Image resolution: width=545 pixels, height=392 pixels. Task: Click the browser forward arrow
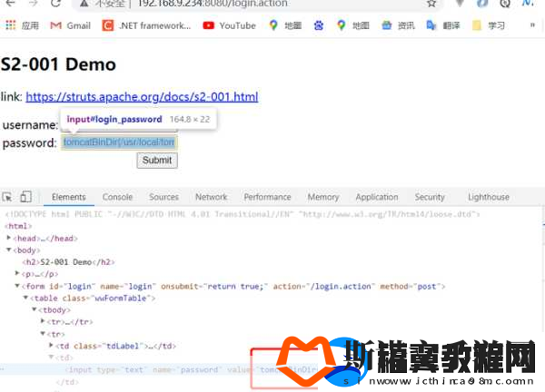tap(33, 3)
